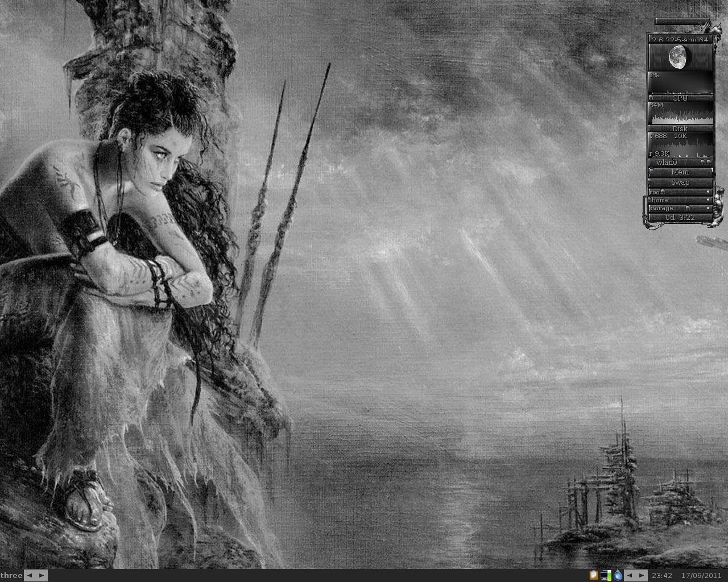Click the Disk label in GKrellM
This screenshot has height=582, width=728.
(x=680, y=128)
